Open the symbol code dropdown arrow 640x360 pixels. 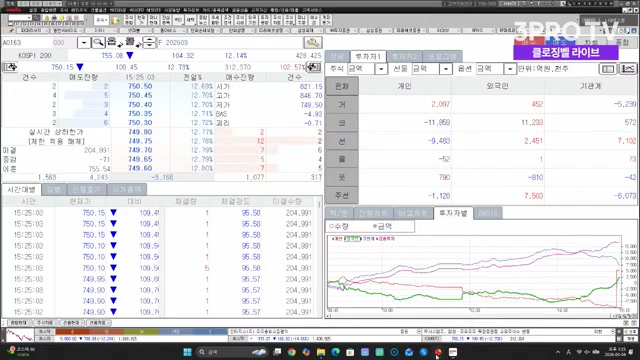tap(84, 42)
